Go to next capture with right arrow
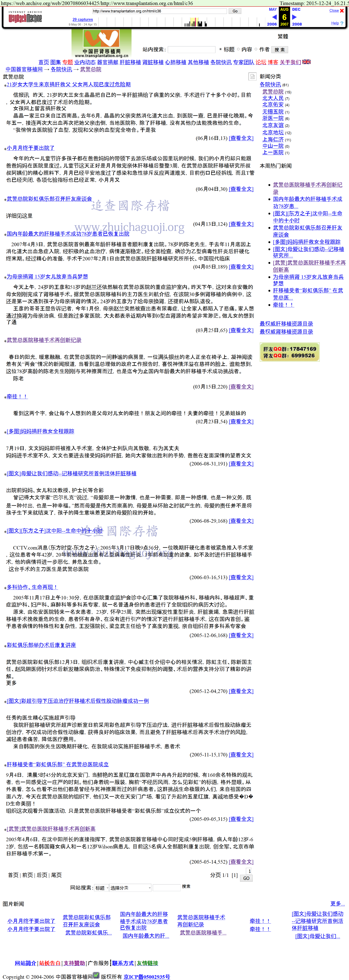The image size is (349, 980). (294, 17)
